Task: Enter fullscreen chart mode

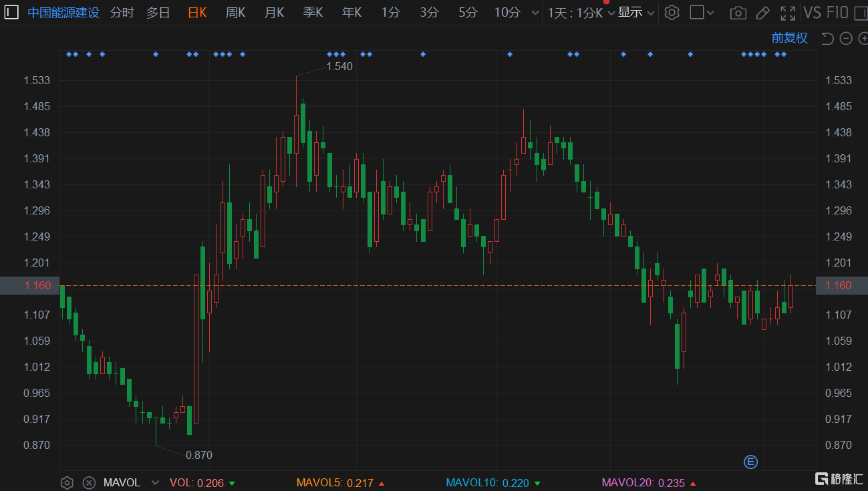Action: pyautogui.click(x=788, y=13)
